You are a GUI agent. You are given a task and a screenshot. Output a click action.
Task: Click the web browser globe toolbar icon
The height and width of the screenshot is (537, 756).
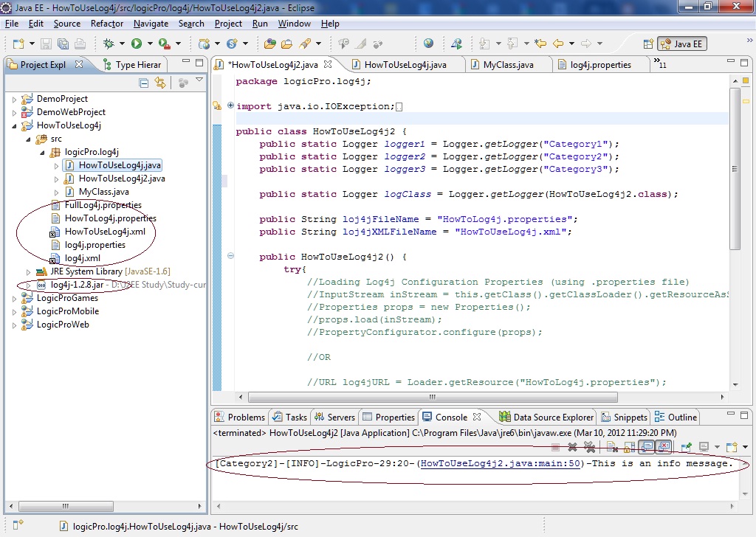click(428, 44)
